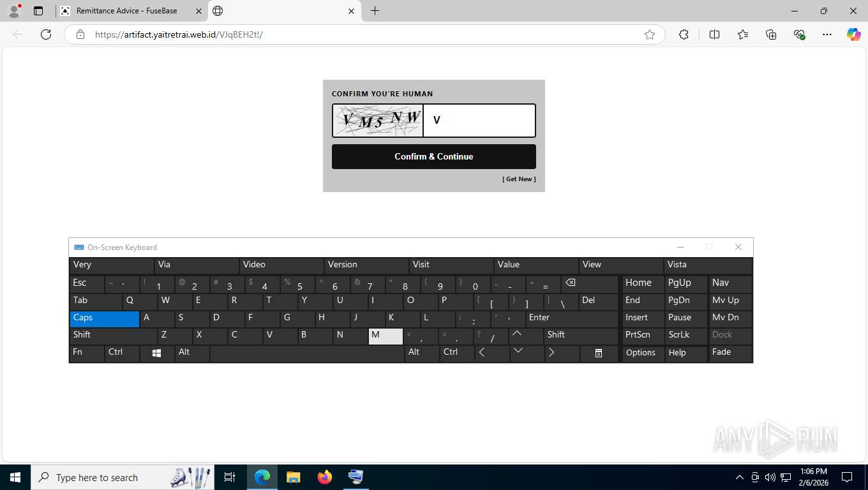The width and height of the screenshot is (868, 490).
Task: Open the Windows Start menu
Action: 15,477
